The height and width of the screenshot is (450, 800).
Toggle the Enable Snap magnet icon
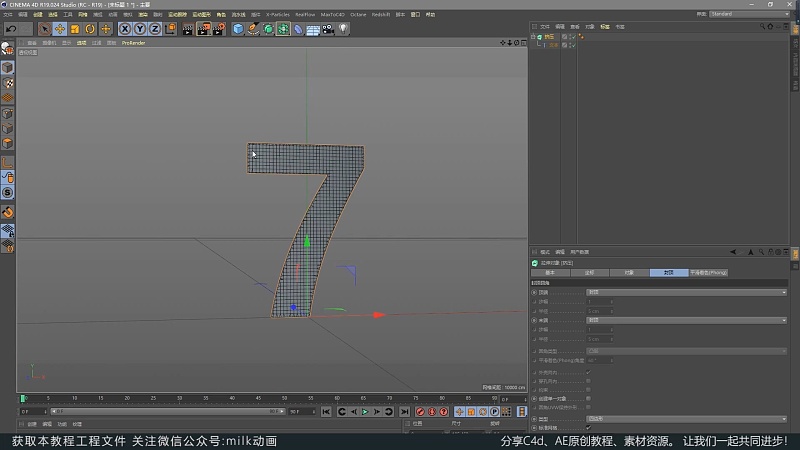click(8, 212)
